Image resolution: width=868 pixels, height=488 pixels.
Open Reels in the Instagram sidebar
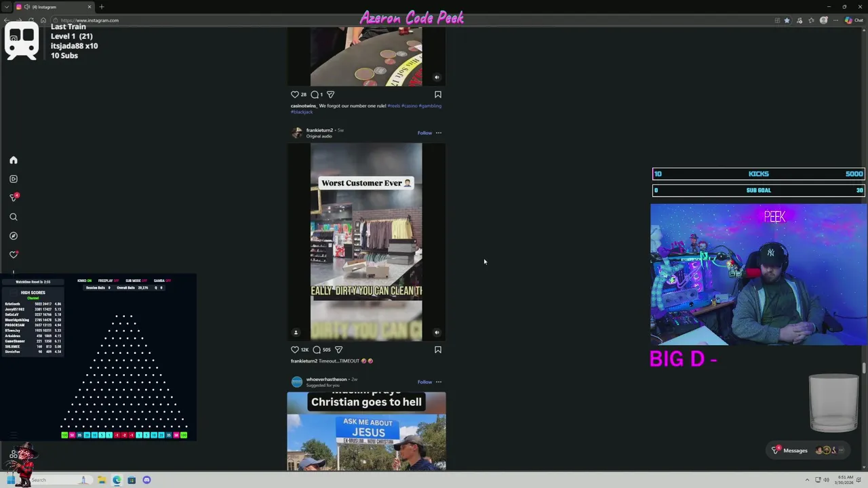coord(14,179)
